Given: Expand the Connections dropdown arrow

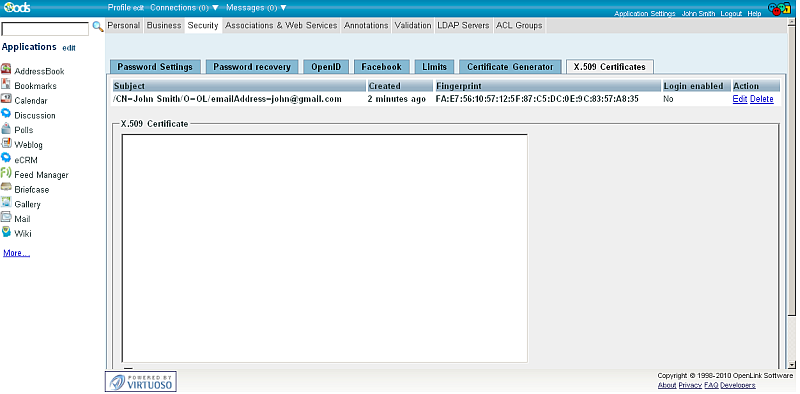Looking at the screenshot, I should 215,8.
